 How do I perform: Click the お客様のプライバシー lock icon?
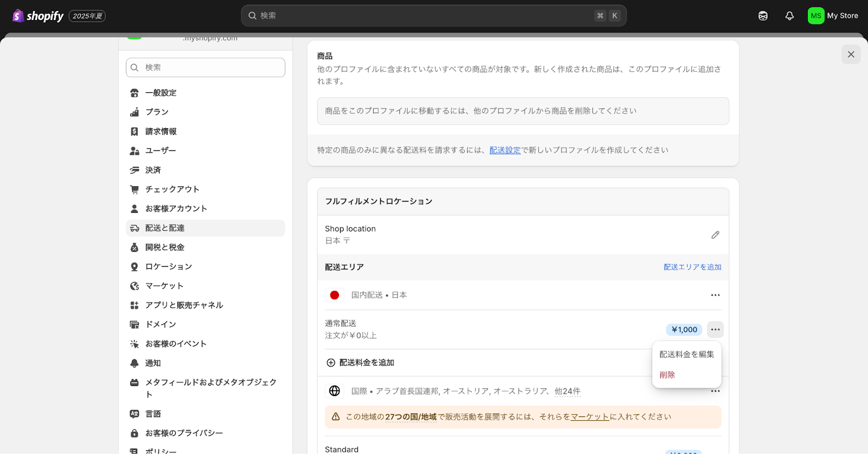[x=135, y=433]
